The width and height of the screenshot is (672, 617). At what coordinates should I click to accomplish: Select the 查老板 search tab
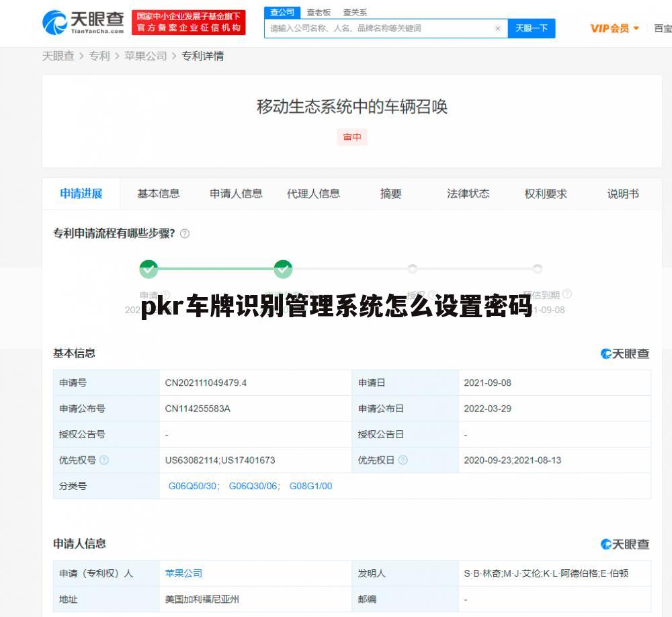click(319, 13)
